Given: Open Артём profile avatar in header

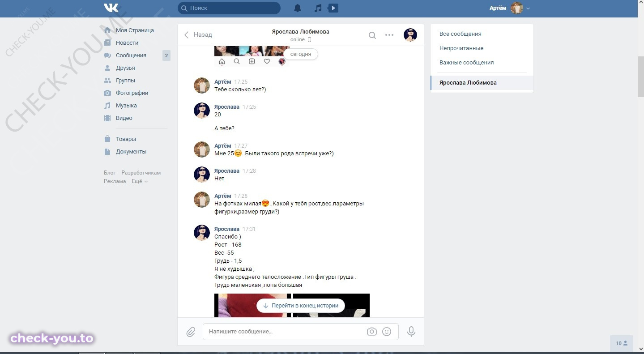Looking at the screenshot, I should tap(517, 8).
